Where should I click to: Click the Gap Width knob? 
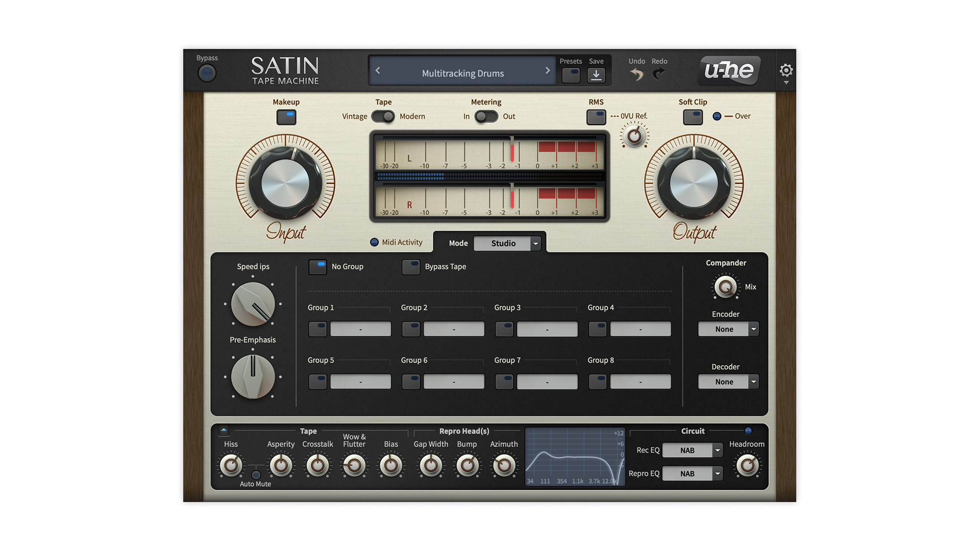(431, 465)
